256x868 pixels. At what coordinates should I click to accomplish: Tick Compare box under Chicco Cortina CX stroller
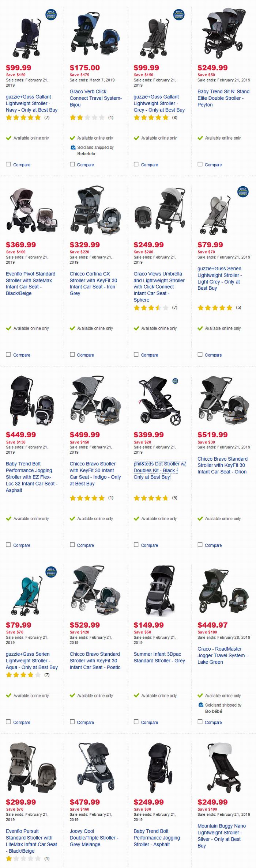tap(72, 354)
